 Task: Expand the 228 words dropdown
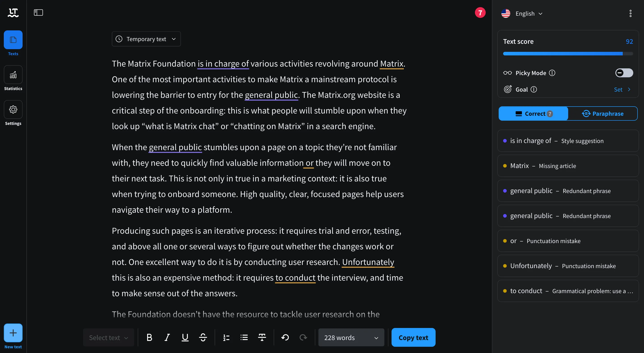(351, 338)
